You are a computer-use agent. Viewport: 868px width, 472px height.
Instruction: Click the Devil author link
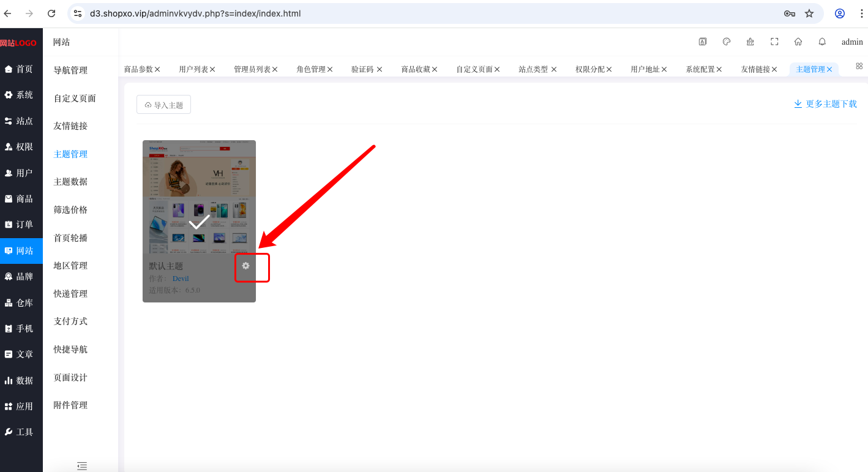pos(181,279)
